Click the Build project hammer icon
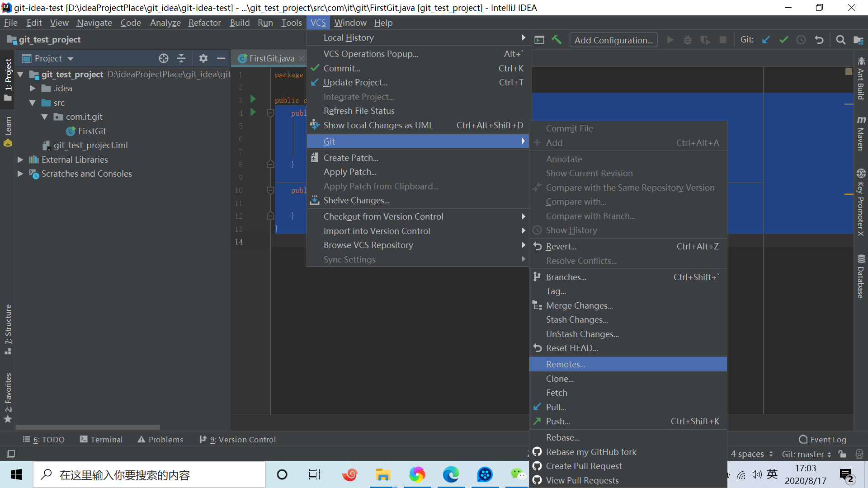 tap(557, 40)
